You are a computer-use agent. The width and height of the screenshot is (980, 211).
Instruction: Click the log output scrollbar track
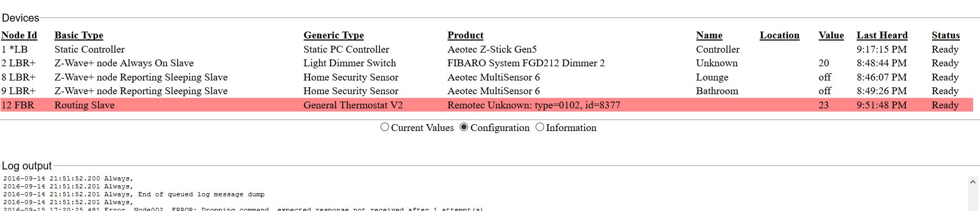[x=973, y=200]
